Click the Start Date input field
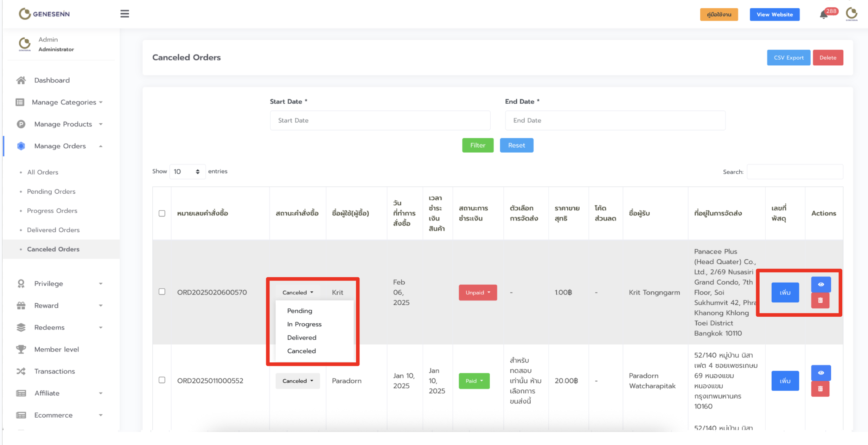The image size is (868, 445). 380,121
